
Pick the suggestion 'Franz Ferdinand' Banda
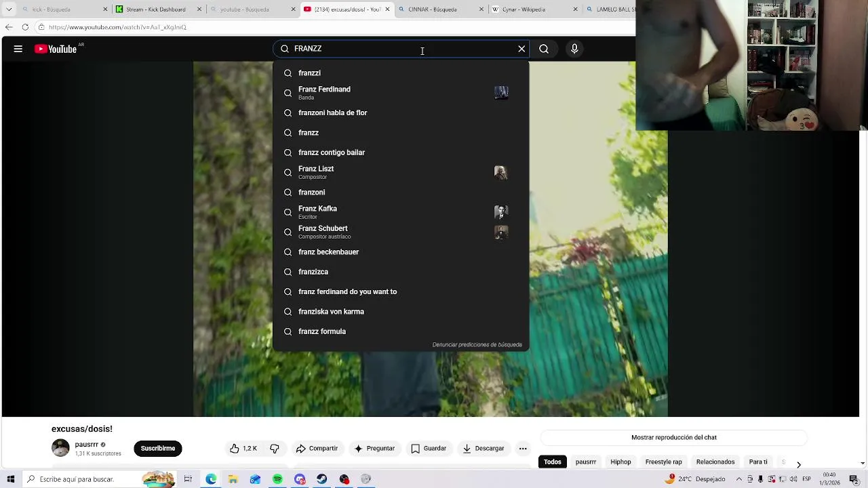point(401,93)
